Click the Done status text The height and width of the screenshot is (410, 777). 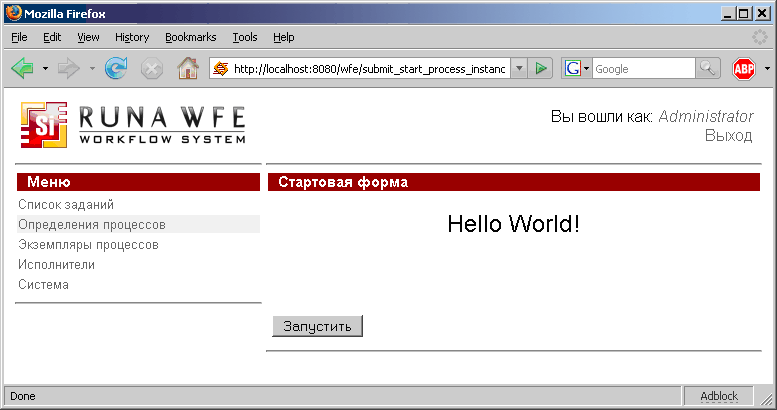23,396
